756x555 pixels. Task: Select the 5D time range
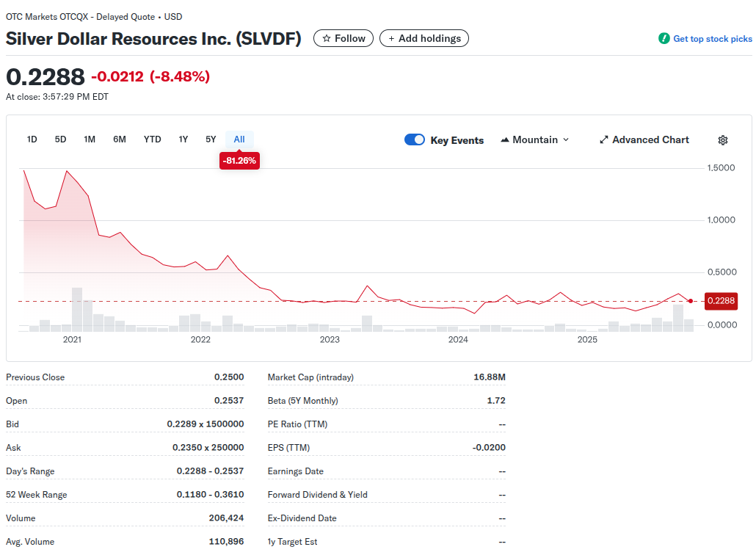pyautogui.click(x=61, y=139)
